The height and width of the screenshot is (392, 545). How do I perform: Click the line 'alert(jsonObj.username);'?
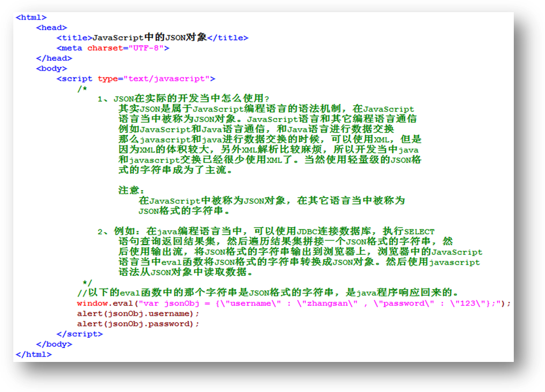pos(138,313)
